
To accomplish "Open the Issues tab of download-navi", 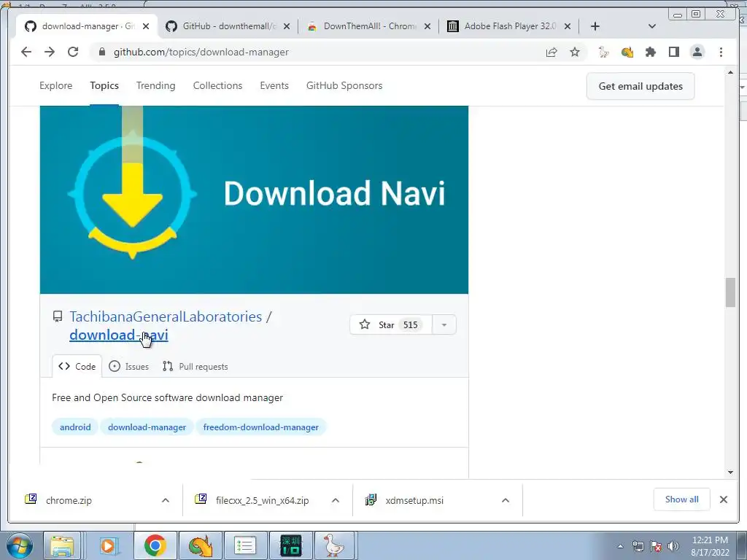I will 128,366.
